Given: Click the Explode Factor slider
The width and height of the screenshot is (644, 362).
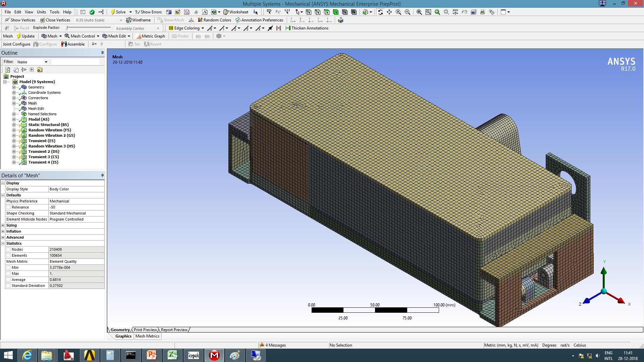Looking at the screenshot, I should coord(67,28).
